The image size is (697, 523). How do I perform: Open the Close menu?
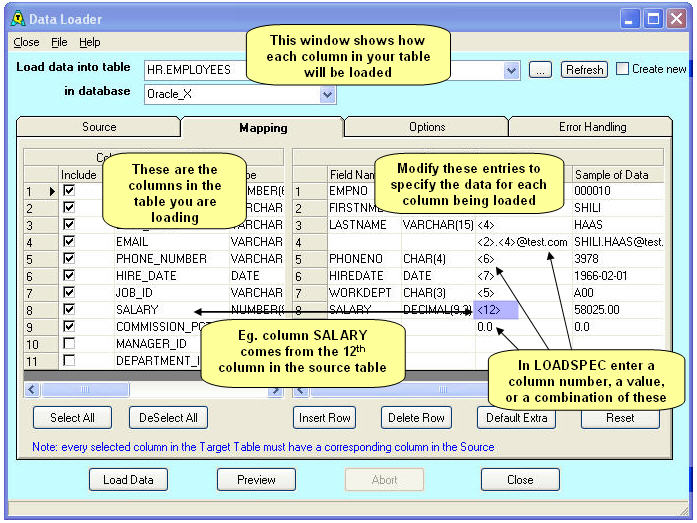[26, 42]
